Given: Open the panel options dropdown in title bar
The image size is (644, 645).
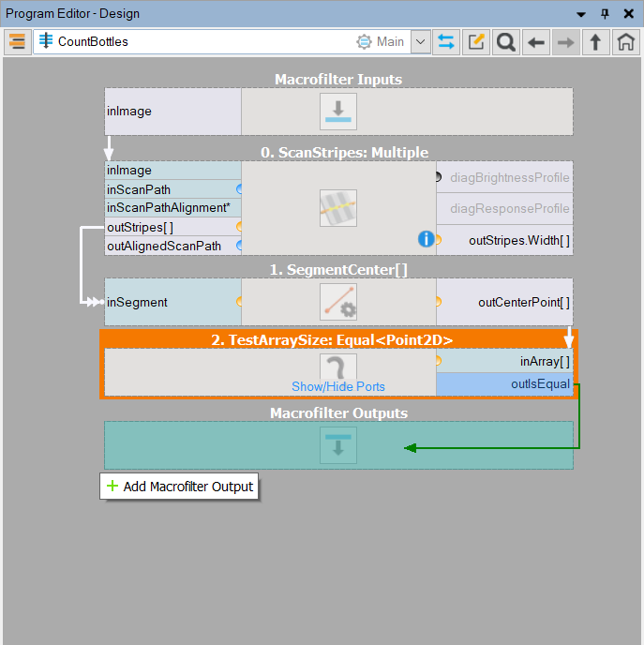Looking at the screenshot, I should point(582,14).
